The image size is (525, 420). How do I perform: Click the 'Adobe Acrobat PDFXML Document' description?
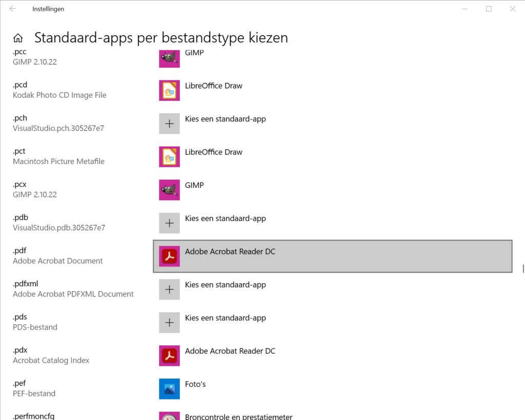click(73, 294)
